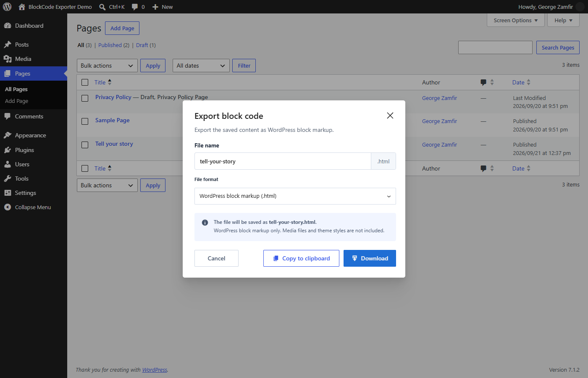This screenshot has width=588, height=378.
Task: Toggle select-all checkbox in table header
Action: click(x=85, y=82)
